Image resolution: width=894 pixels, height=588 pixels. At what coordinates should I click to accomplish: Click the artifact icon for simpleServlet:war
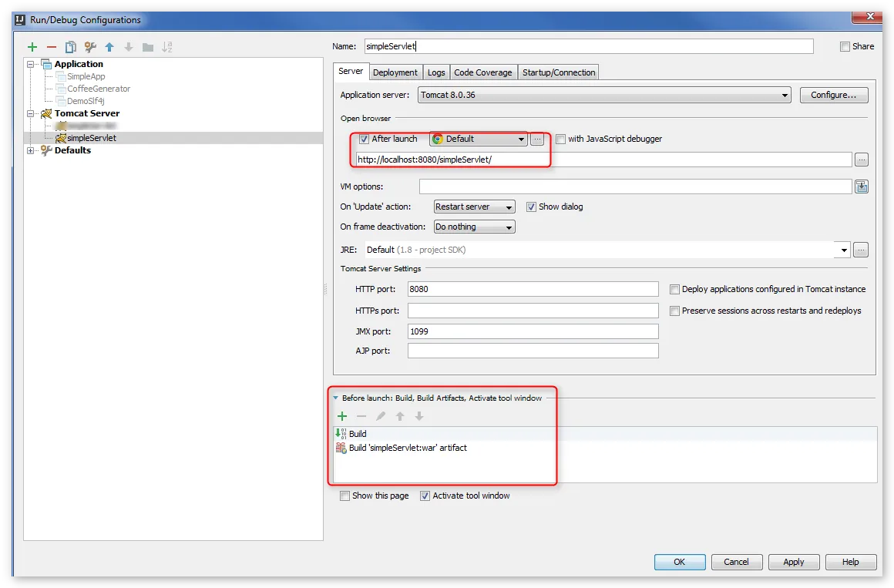[341, 448]
